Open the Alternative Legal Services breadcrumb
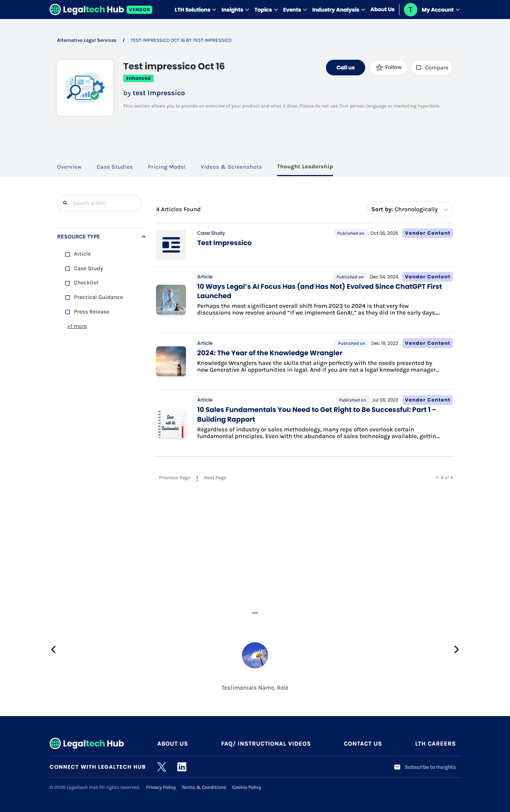510x812 pixels. 87,40
